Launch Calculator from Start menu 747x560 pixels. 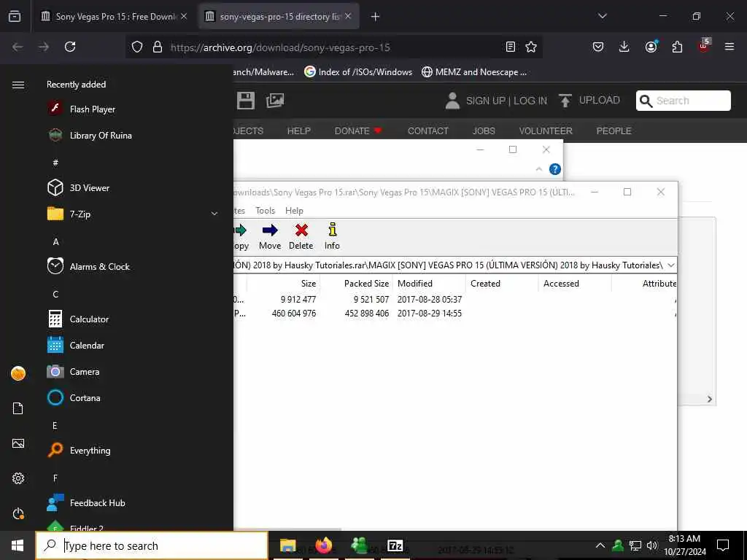78,319
